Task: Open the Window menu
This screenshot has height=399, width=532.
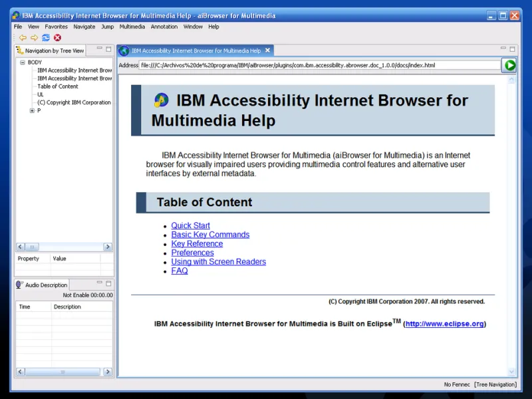Action: click(x=193, y=27)
